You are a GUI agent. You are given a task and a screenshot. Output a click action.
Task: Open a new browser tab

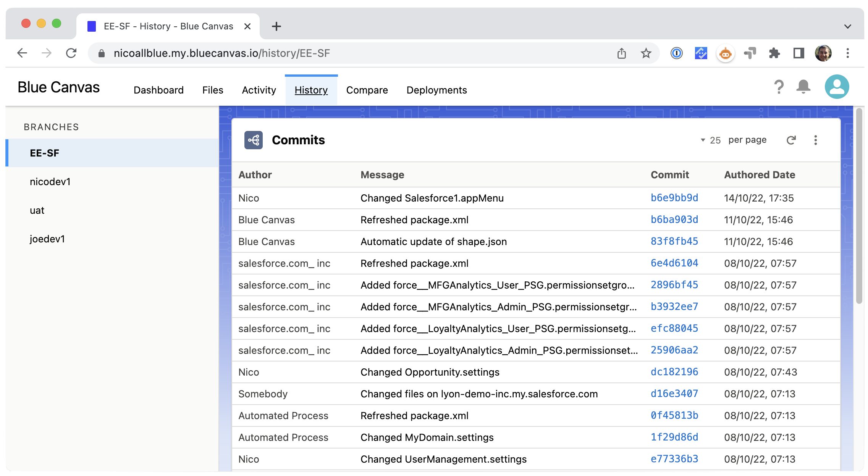[x=276, y=26]
